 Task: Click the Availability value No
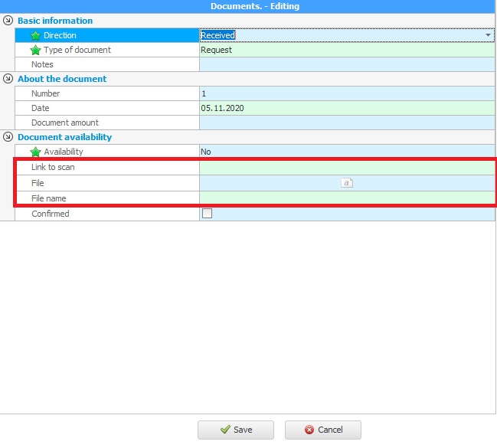pos(206,152)
